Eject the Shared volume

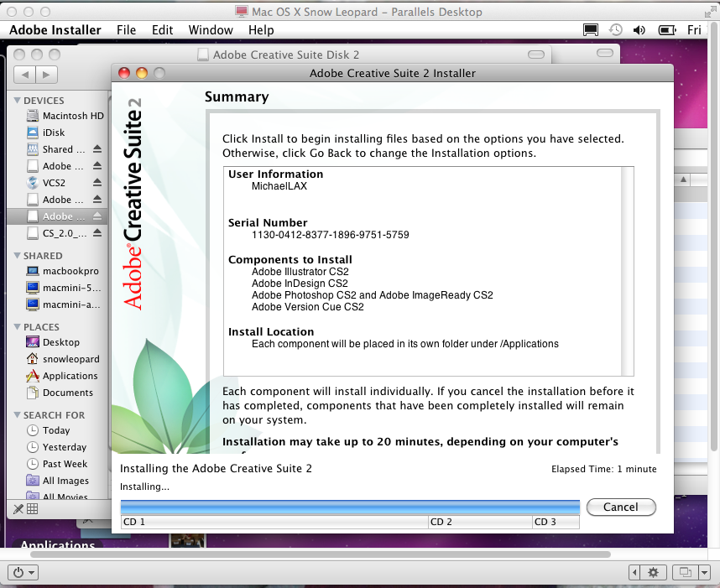click(97, 149)
